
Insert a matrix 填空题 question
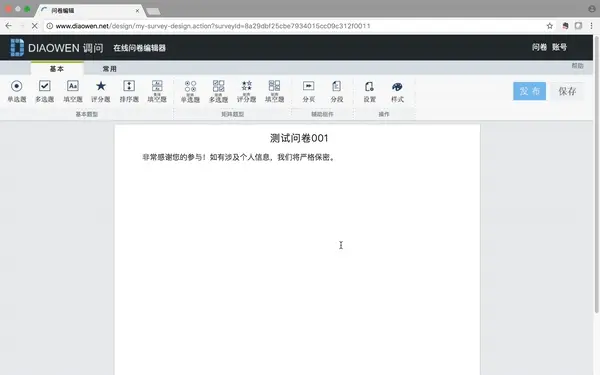coord(274,91)
